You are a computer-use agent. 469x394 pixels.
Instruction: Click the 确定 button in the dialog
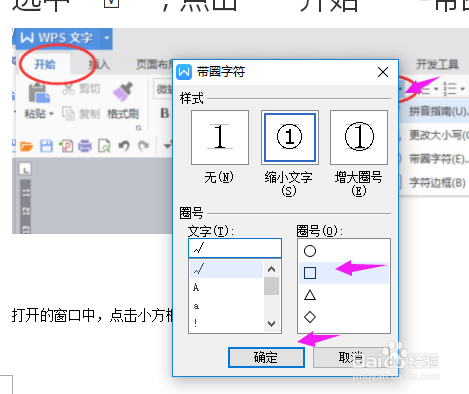coord(266,358)
